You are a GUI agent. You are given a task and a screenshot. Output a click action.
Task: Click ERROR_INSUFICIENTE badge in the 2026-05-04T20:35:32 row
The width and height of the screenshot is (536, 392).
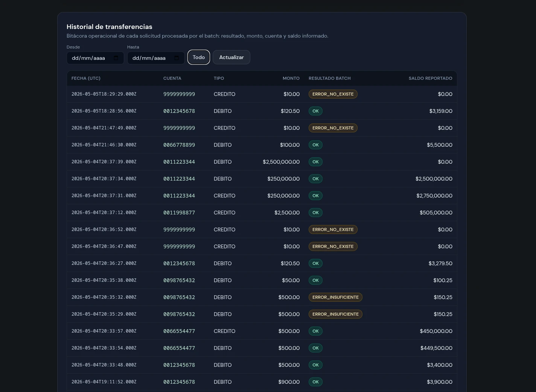pyautogui.click(x=335, y=297)
